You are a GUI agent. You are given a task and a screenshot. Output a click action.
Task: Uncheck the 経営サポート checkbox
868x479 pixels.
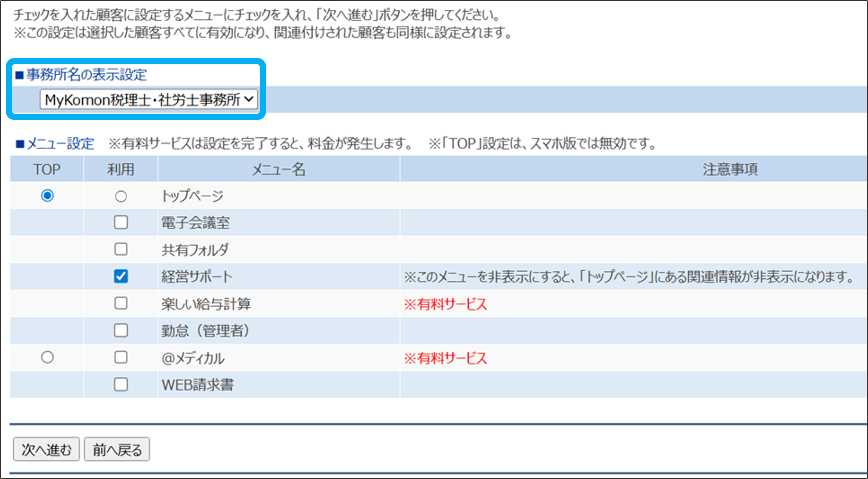(121, 276)
